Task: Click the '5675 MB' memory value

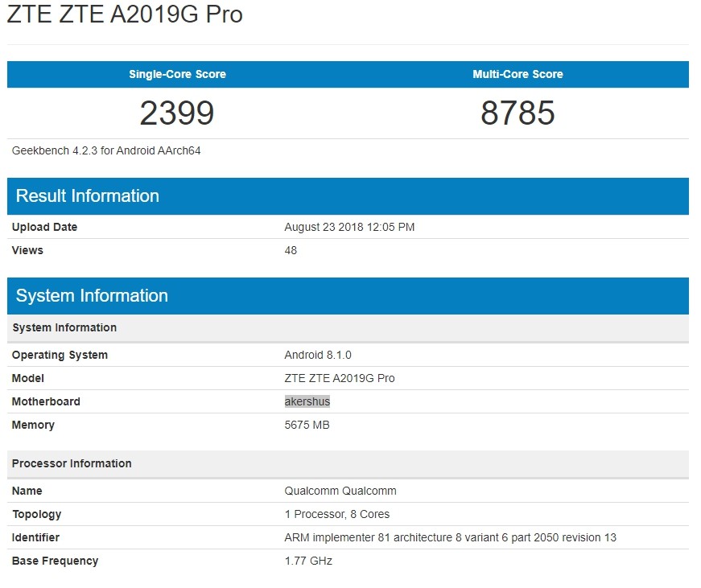Action: tap(307, 425)
